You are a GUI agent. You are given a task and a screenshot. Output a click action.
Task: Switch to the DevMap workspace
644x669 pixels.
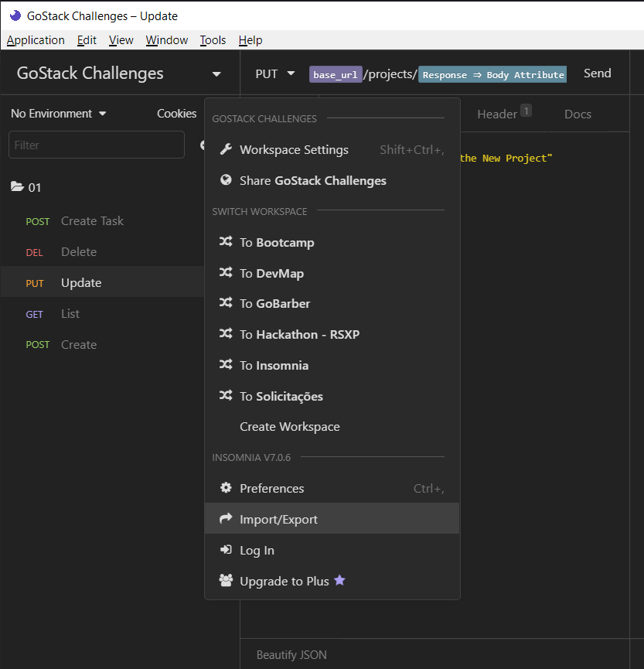332,273
